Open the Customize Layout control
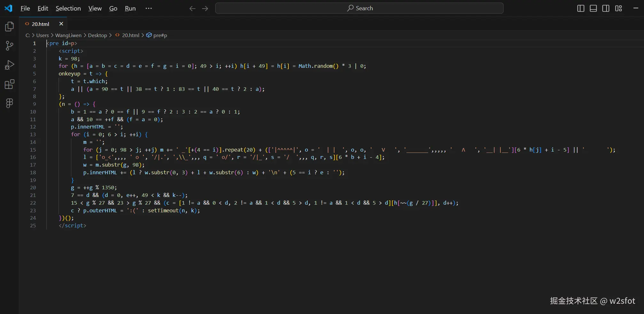Viewport: 644px width, 314px height. click(x=618, y=8)
